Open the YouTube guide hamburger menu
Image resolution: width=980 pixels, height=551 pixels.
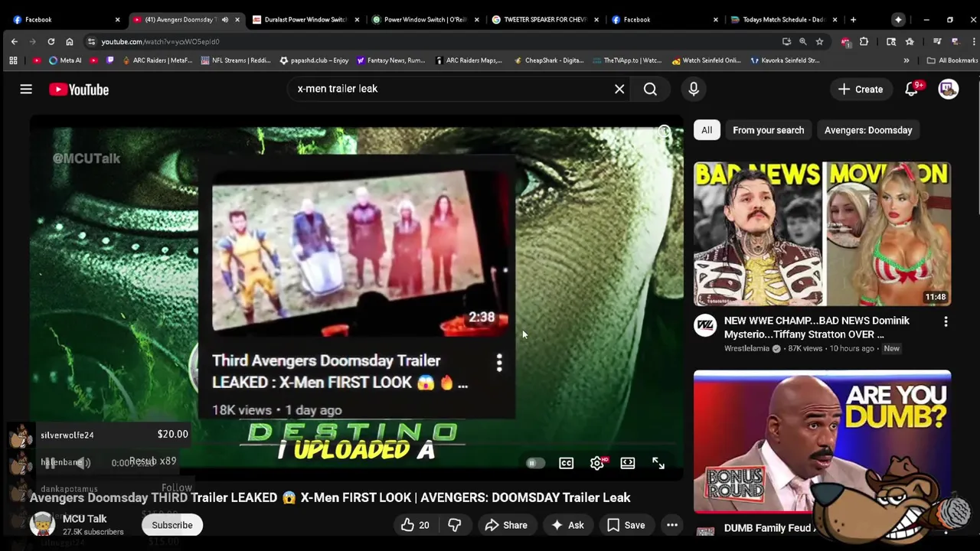pos(26,90)
